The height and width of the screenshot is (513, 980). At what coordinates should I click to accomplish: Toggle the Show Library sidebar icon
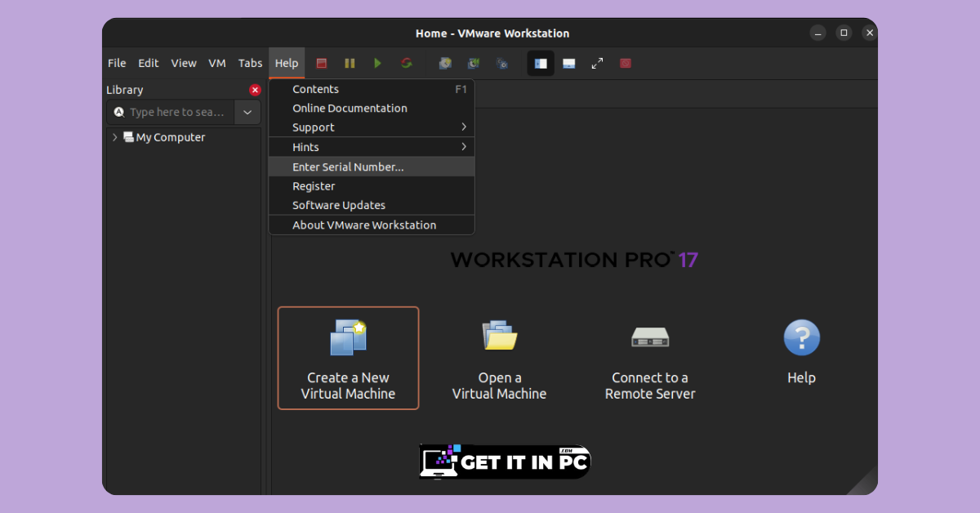point(541,63)
